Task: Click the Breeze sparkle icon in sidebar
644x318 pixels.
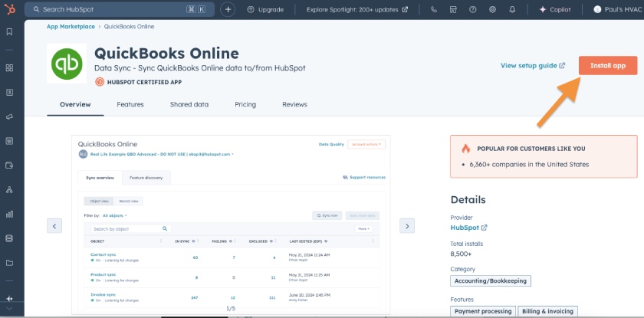Action: pyautogui.click(x=9, y=298)
